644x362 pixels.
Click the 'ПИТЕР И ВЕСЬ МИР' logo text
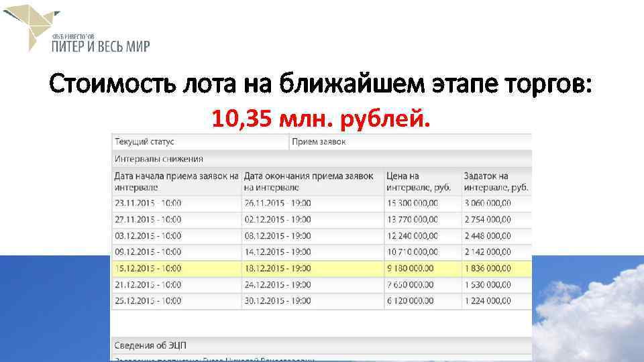click(x=101, y=46)
